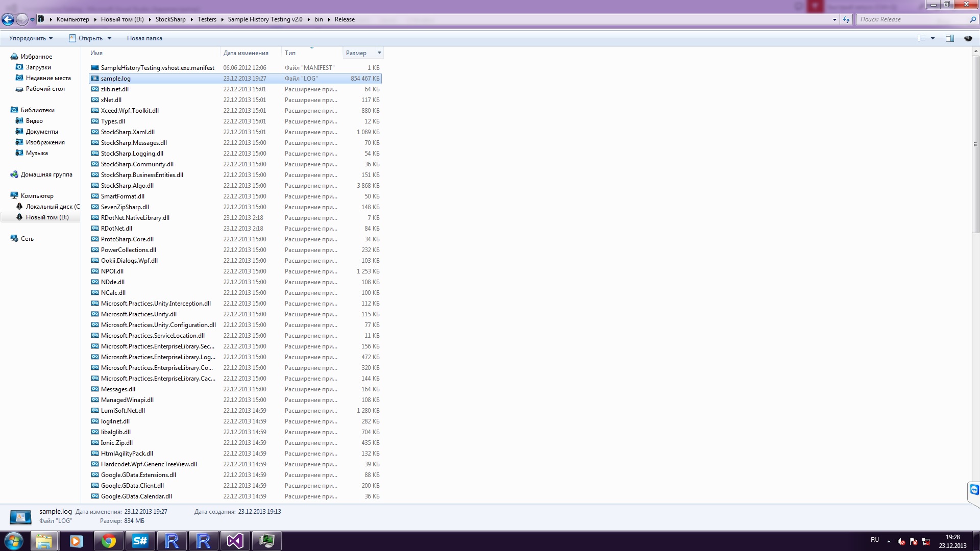Click the TeamViewer side panel icon
The image size is (980, 551).
[974, 490]
